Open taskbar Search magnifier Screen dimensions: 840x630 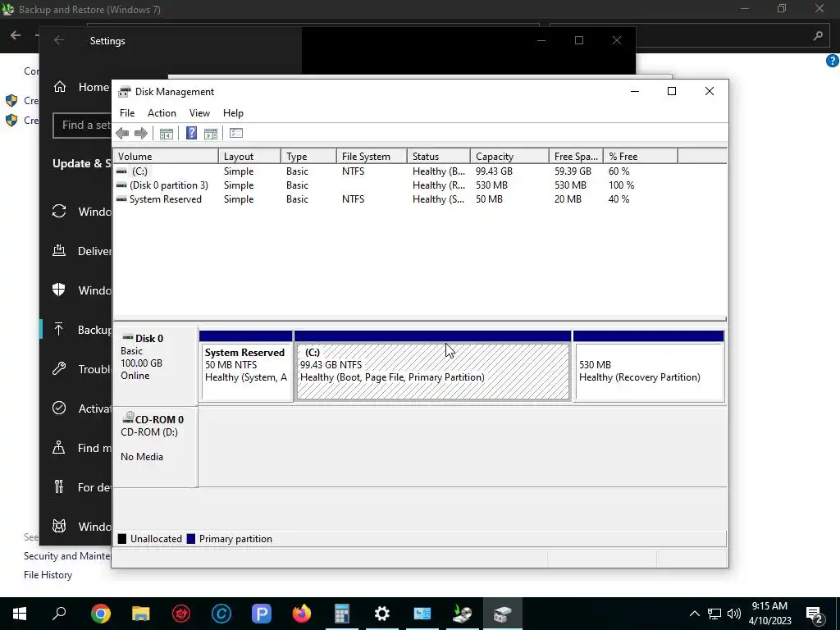[59, 614]
